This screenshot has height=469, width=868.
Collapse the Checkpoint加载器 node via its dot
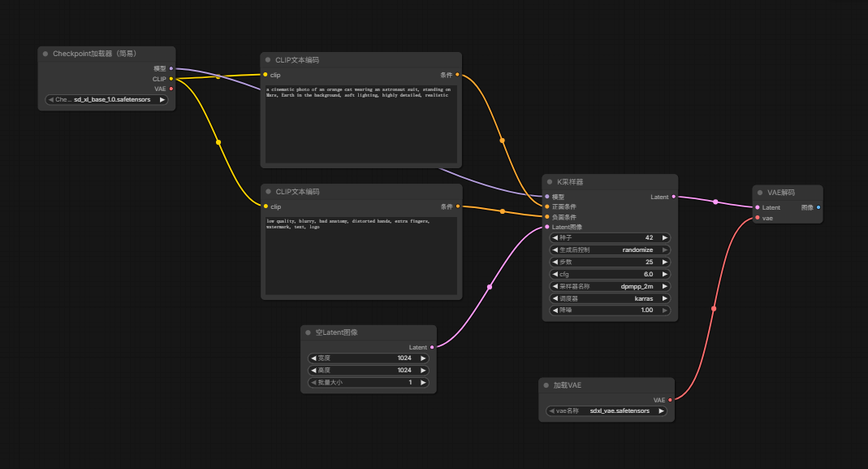pos(45,54)
